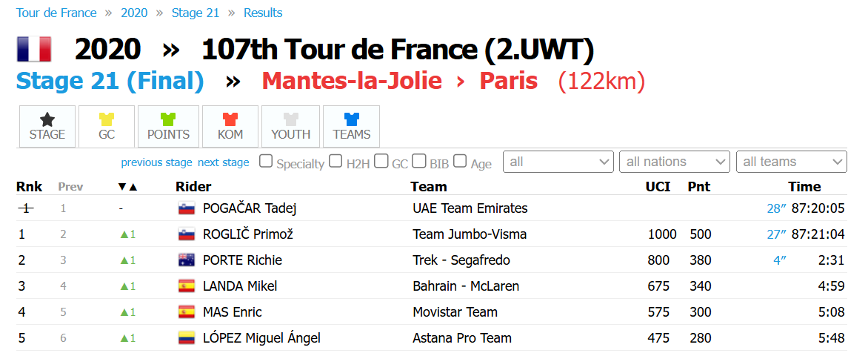Expand the 'all' filter dropdown
This screenshot has height=353, width=868.
tap(558, 162)
